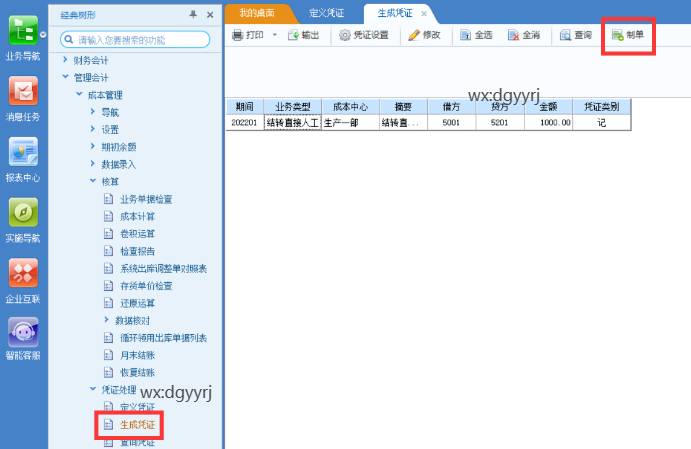691x449 pixels.
Task: Open the 打印 dropdown arrow
Action: point(275,35)
